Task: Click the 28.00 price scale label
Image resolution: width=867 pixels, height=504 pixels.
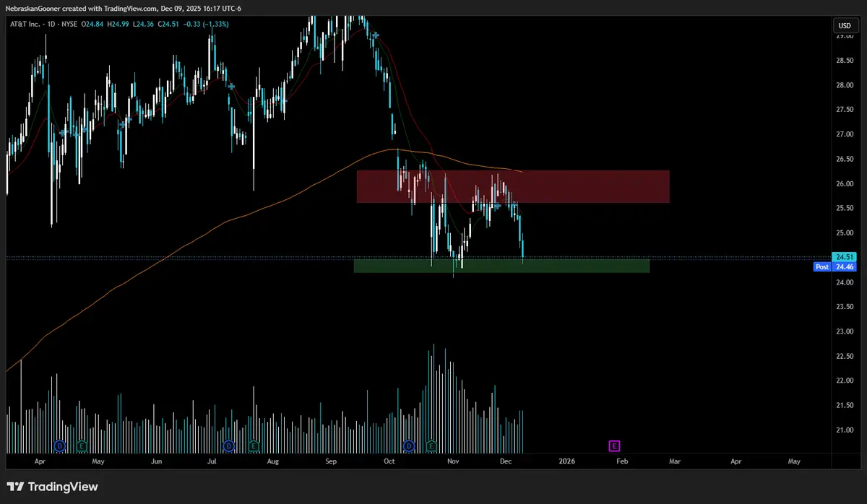Action: point(844,85)
